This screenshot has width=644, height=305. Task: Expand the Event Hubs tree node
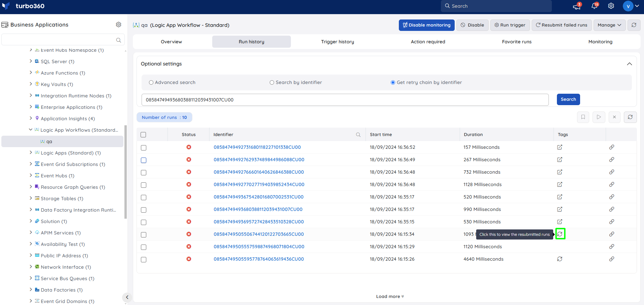[x=31, y=175]
